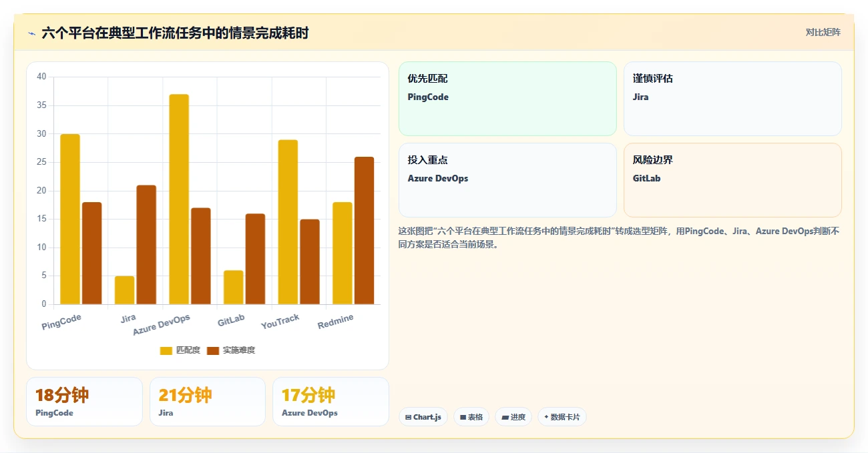Screen dimensions: 868x453
Task: Click the PingCode x-axis label
Action: [x=61, y=322]
